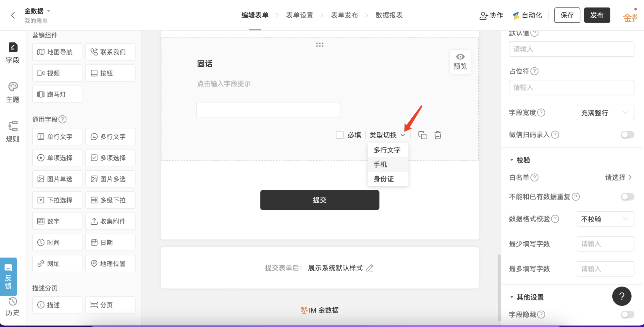
Task: Select 身份证 in type dropdown menu
Action: point(388,179)
